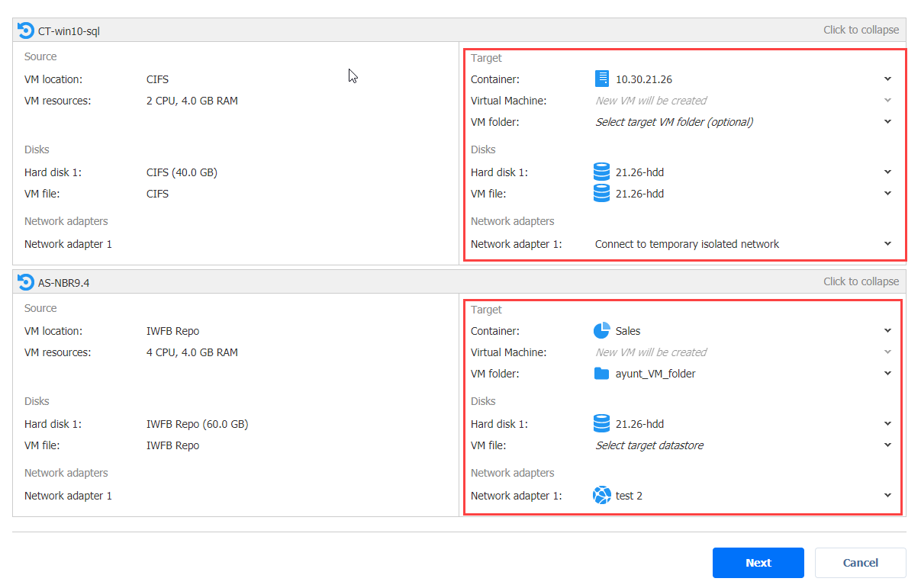This screenshot has width=921, height=588.
Task: Open CT-win10-sql Hard disk 1 dropdown arrow
Action: (887, 172)
